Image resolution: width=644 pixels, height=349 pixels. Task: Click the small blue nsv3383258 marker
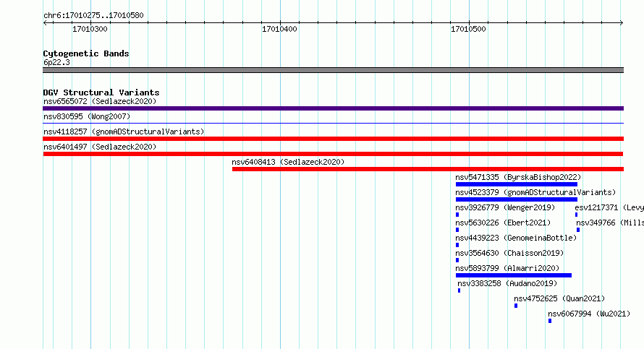click(459, 290)
